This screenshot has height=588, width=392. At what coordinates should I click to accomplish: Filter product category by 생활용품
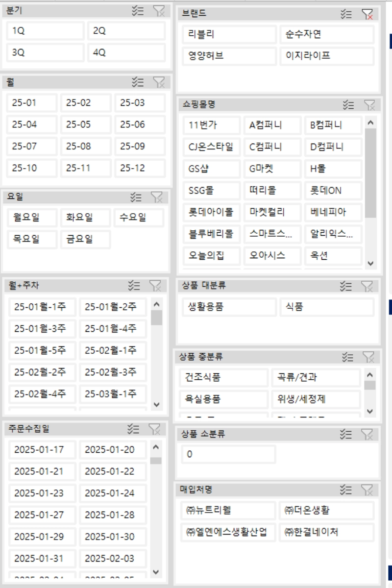click(x=229, y=307)
